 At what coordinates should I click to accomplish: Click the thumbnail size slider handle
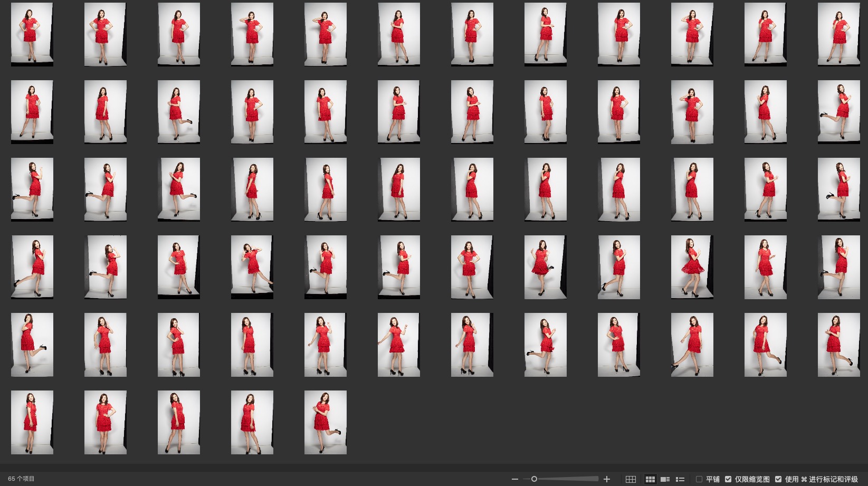point(534,479)
